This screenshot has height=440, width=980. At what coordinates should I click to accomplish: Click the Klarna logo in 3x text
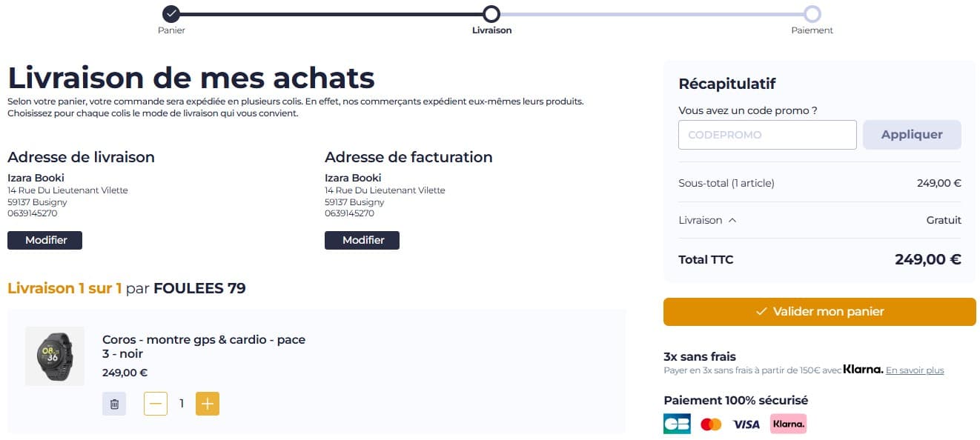tap(863, 370)
